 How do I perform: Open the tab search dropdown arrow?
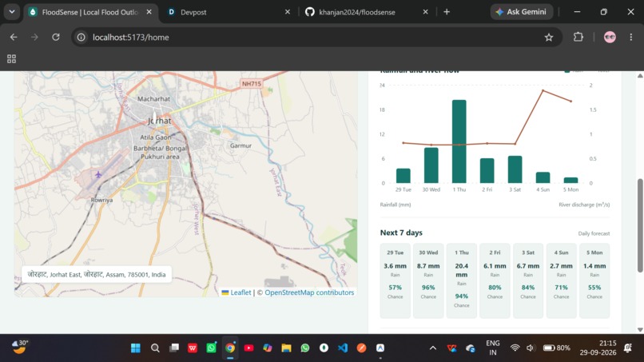[12, 12]
